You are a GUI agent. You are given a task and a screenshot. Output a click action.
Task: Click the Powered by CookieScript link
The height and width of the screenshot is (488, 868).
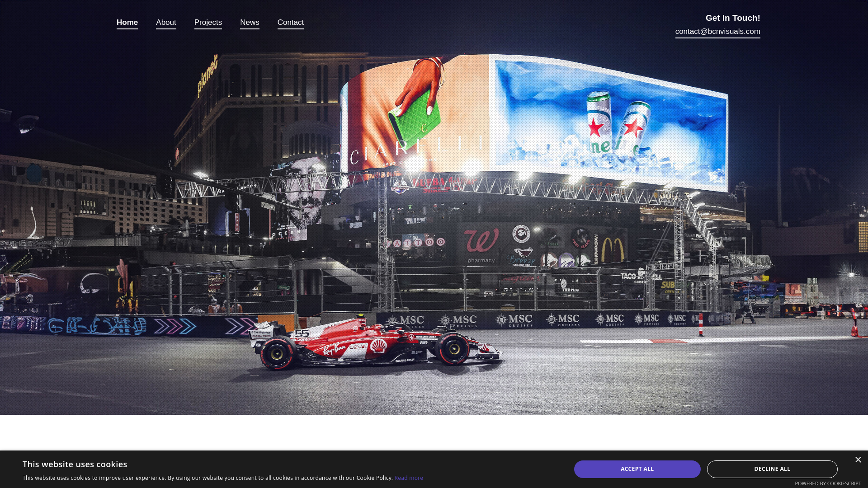(x=828, y=483)
